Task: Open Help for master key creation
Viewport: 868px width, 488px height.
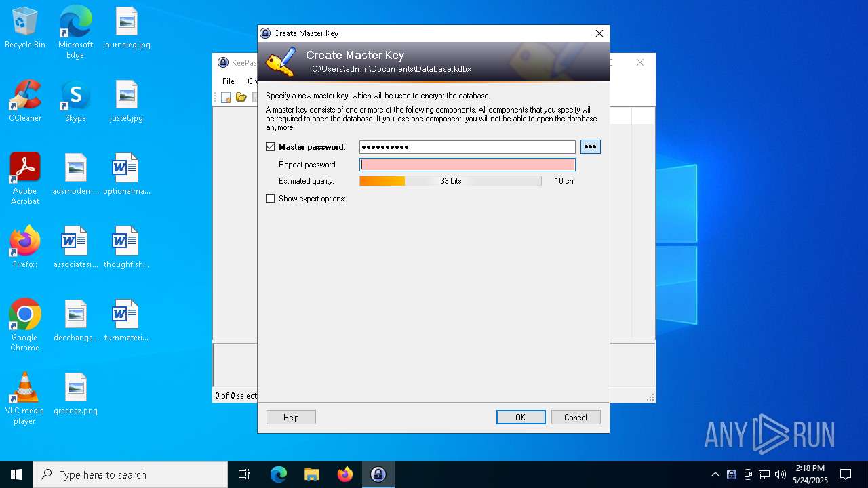Action: [x=291, y=418]
